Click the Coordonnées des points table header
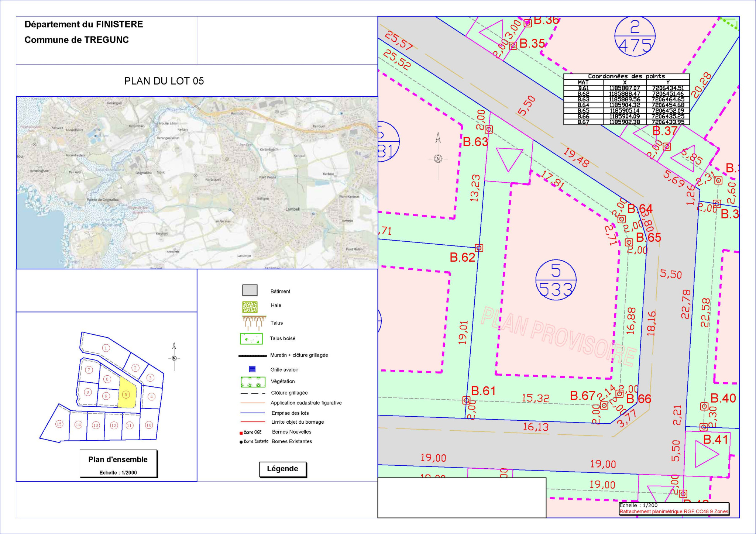The height and width of the screenshot is (534, 756). 626,76
